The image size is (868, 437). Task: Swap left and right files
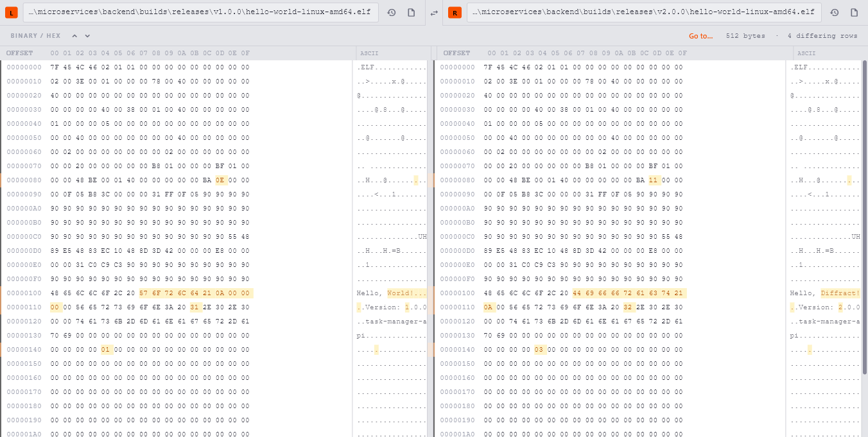pos(433,13)
